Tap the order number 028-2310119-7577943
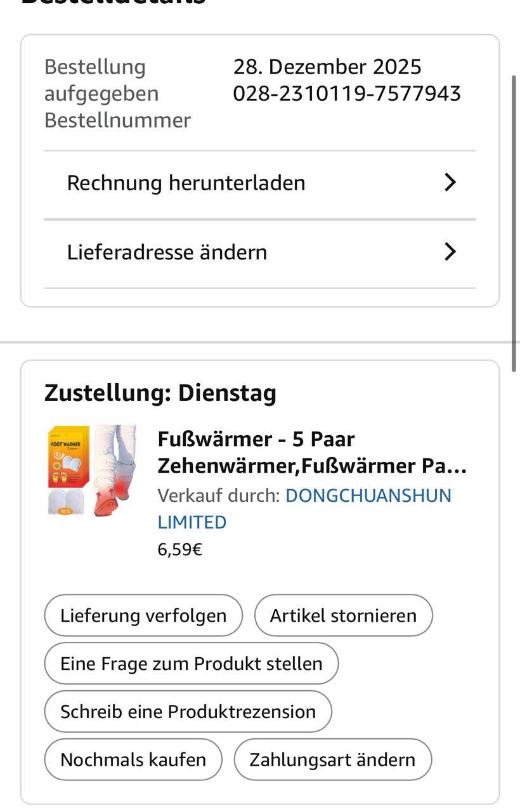This screenshot has height=812, width=520. pos(347,94)
